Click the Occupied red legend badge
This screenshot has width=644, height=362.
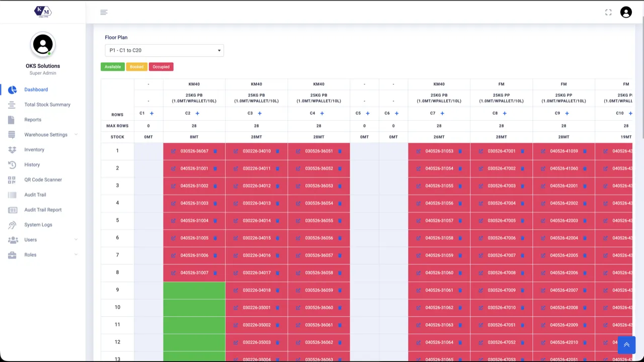coord(161,67)
